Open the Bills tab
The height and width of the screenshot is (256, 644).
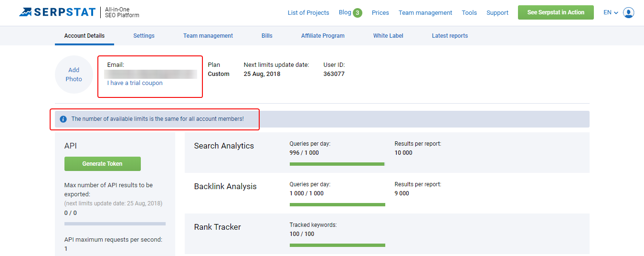pos(267,36)
